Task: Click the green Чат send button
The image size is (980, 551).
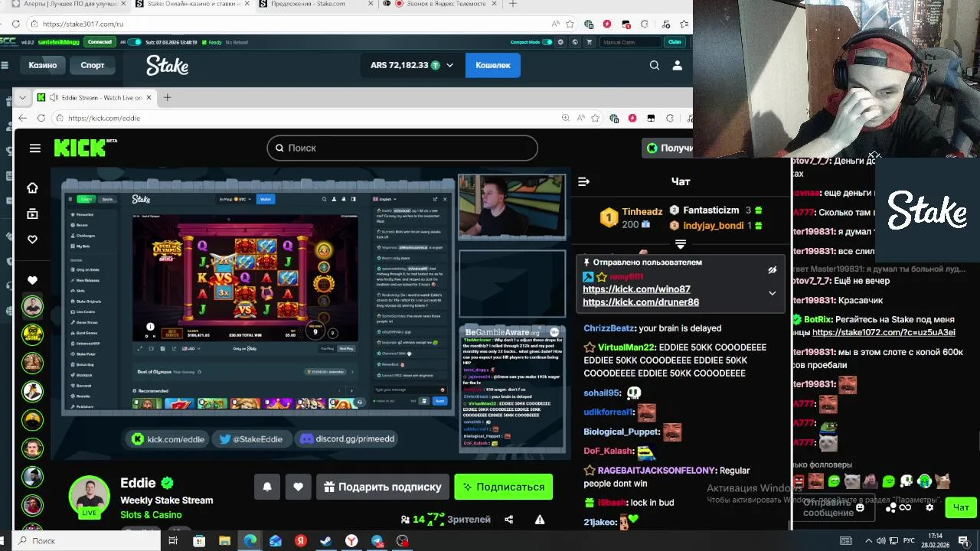Action: pos(961,507)
